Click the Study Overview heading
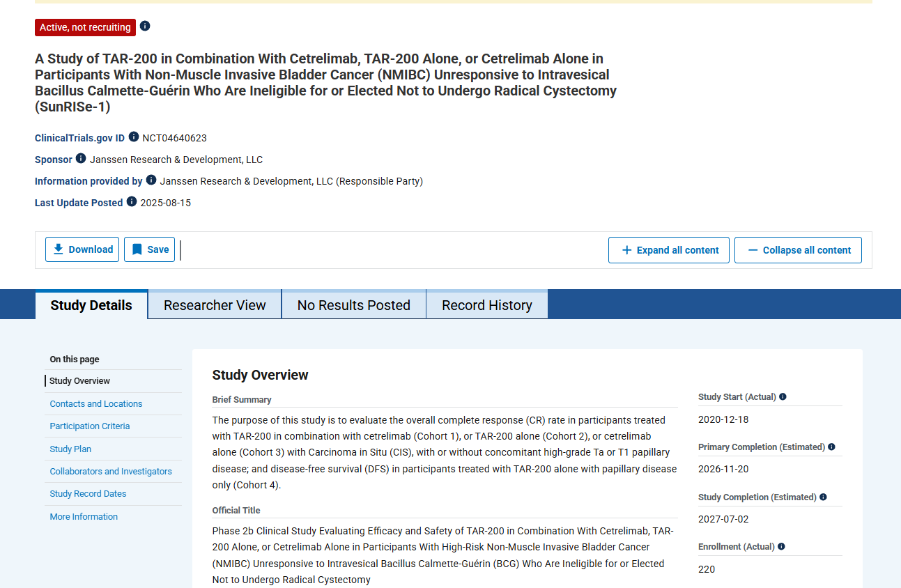901x588 pixels. pos(260,375)
